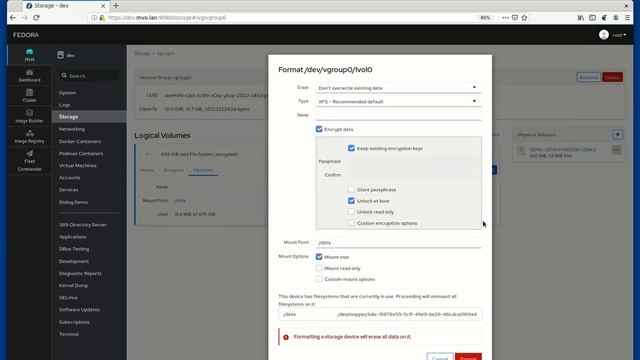Toggle the Mount now checkbox
The width and height of the screenshot is (640, 360).
pyautogui.click(x=319, y=257)
